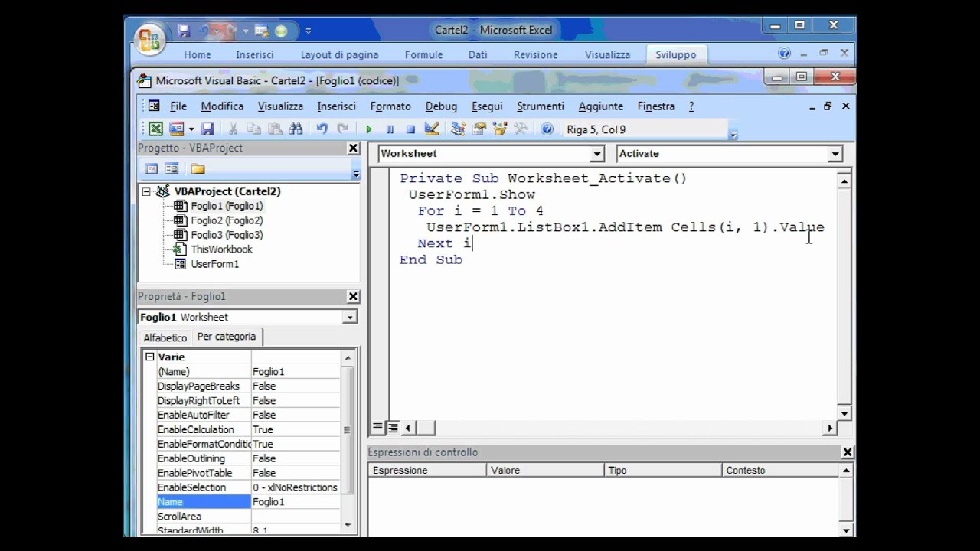980x551 pixels.
Task: Select Foglio3 (Foglio3) in project tree
Action: click(x=227, y=235)
